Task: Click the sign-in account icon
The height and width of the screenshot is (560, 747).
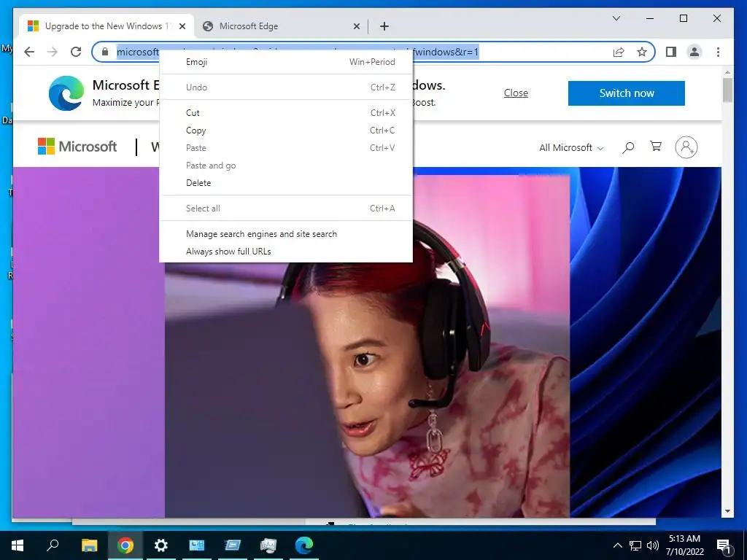Action: click(686, 147)
